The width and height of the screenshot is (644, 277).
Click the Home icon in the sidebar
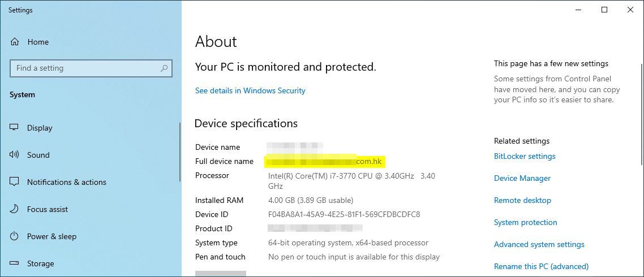tap(15, 42)
